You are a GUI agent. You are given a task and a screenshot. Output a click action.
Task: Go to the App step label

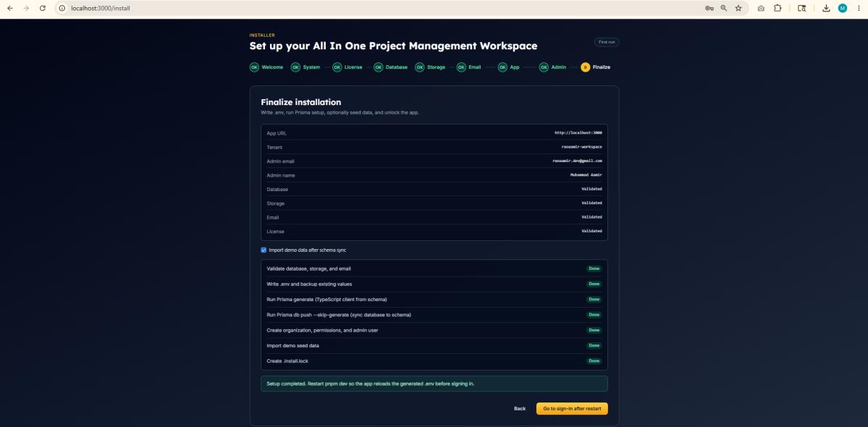[515, 67]
